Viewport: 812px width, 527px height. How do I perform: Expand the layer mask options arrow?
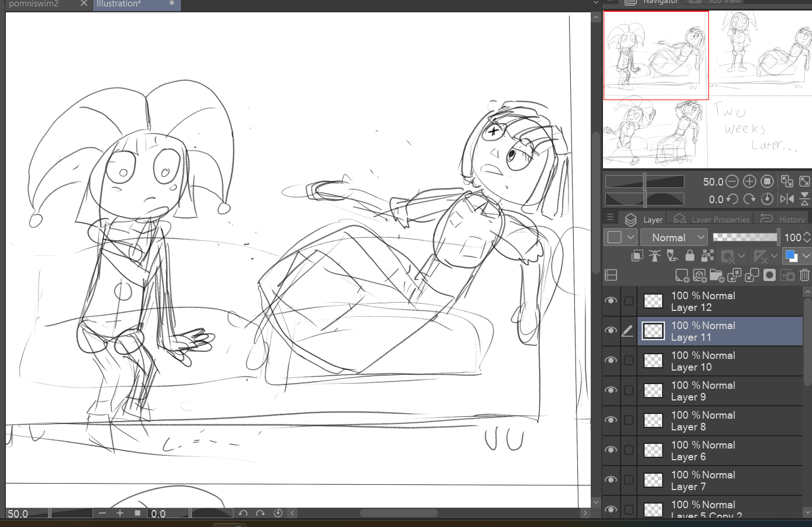[x=742, y=255]
